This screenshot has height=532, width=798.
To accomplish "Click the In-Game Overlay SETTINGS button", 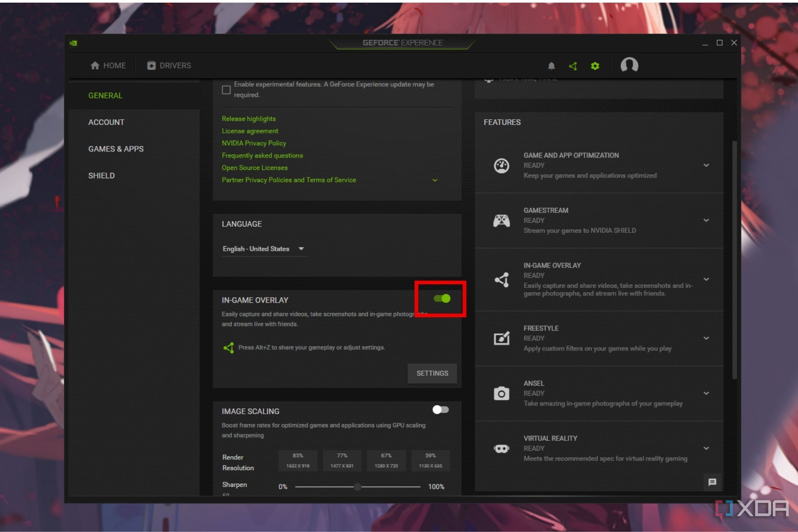I will click(432, 373).
